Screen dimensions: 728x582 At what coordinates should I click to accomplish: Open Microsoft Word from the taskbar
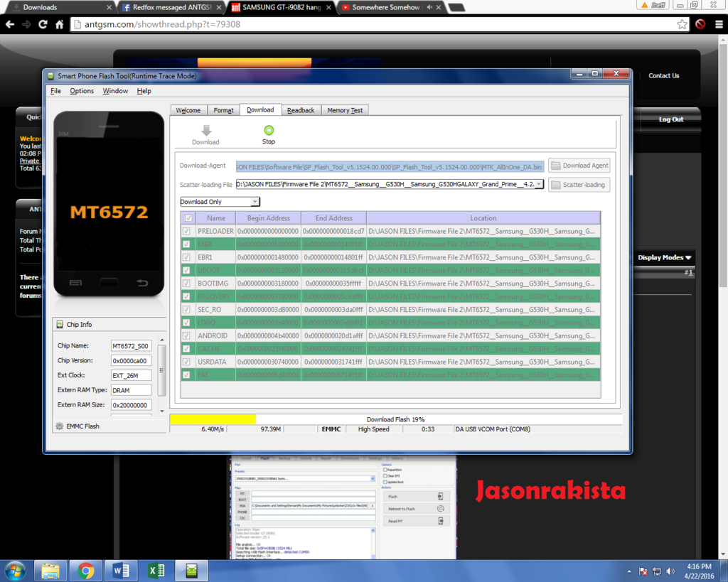click(121, 570)
